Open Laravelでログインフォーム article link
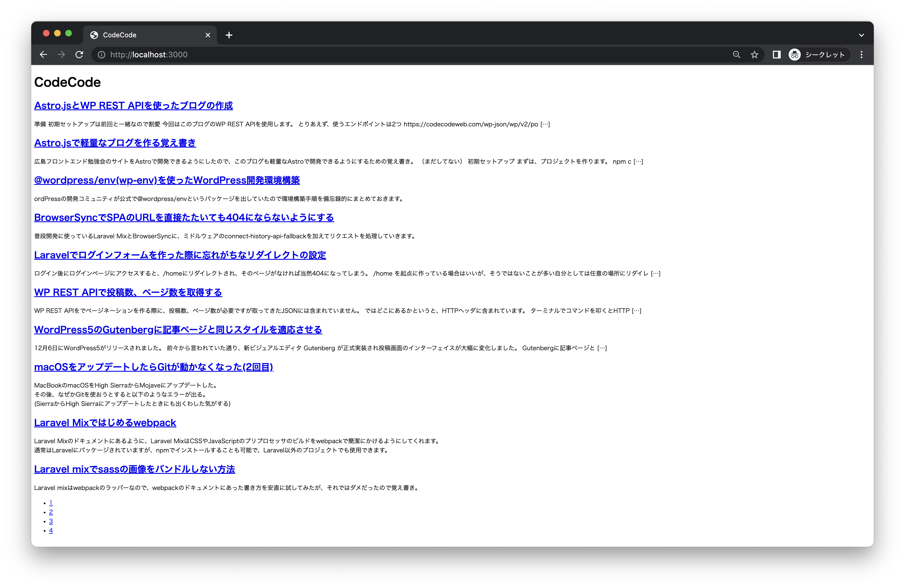Image resolution: width=905 pixels, height=588 pixels. pos(180,255)
